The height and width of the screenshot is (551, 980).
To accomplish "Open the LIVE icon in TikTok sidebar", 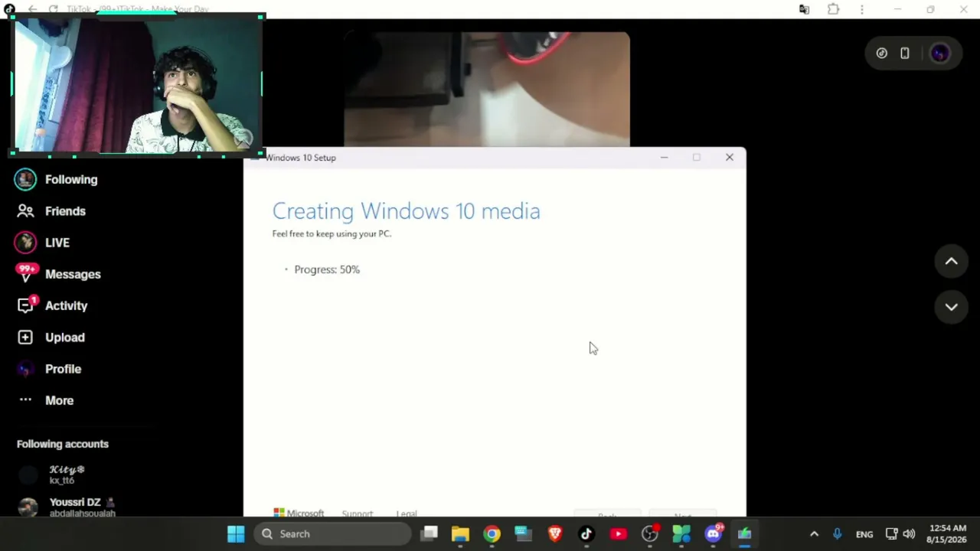I will click(25, 243).
